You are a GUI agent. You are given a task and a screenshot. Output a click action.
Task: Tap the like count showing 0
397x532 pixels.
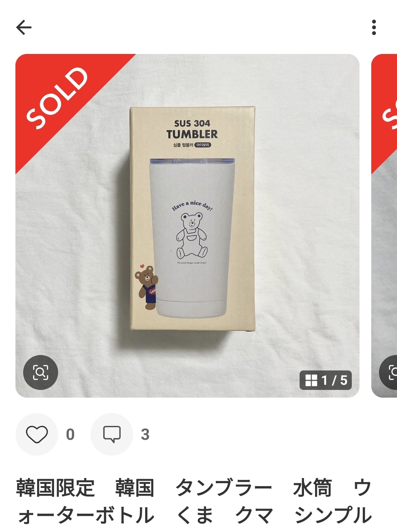pyautogui.click(x=70, y=434)
